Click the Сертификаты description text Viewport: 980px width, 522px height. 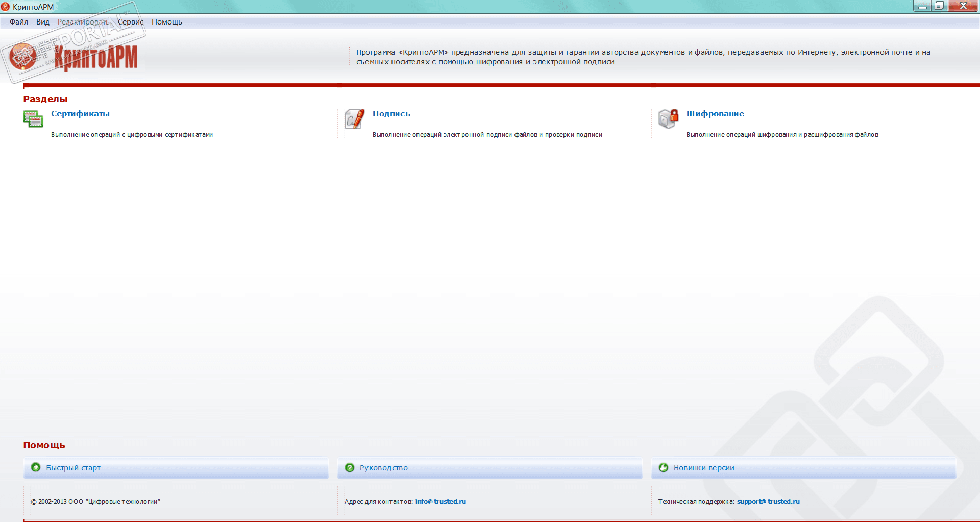pos(132,135)
